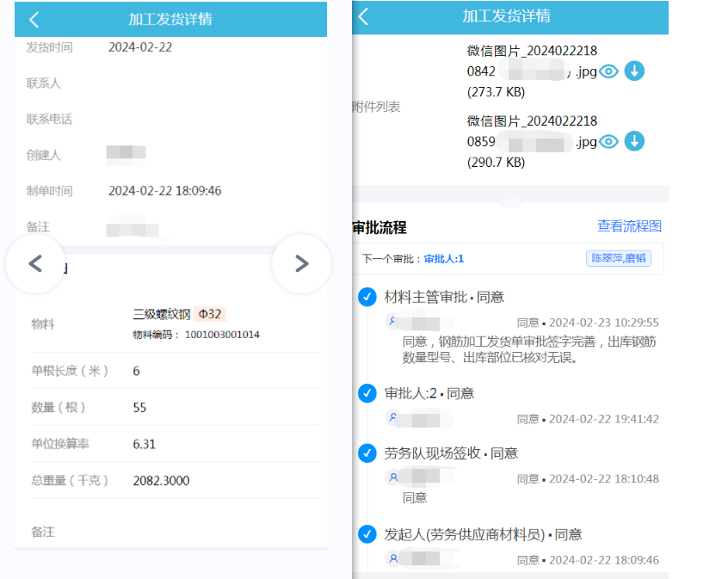Preview the 0842 attachment with the eye icon
The image size is (728, 579).
pos(609,71)
